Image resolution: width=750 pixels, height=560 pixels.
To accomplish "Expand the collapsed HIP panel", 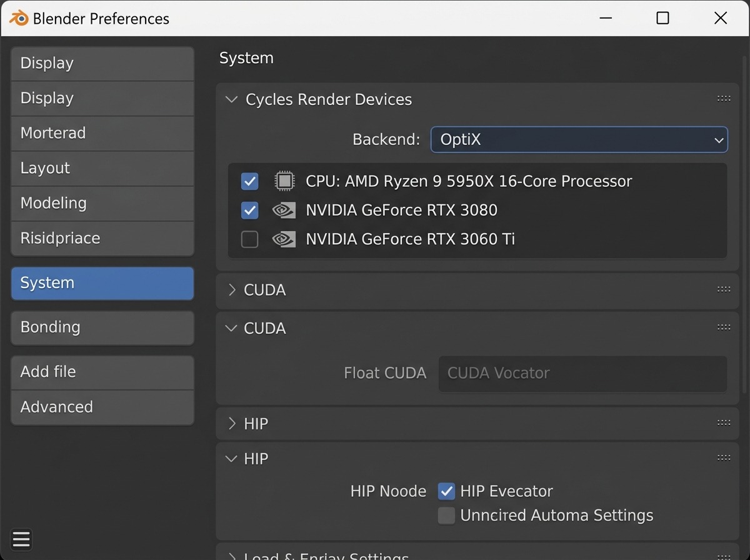I will [232, 424].
